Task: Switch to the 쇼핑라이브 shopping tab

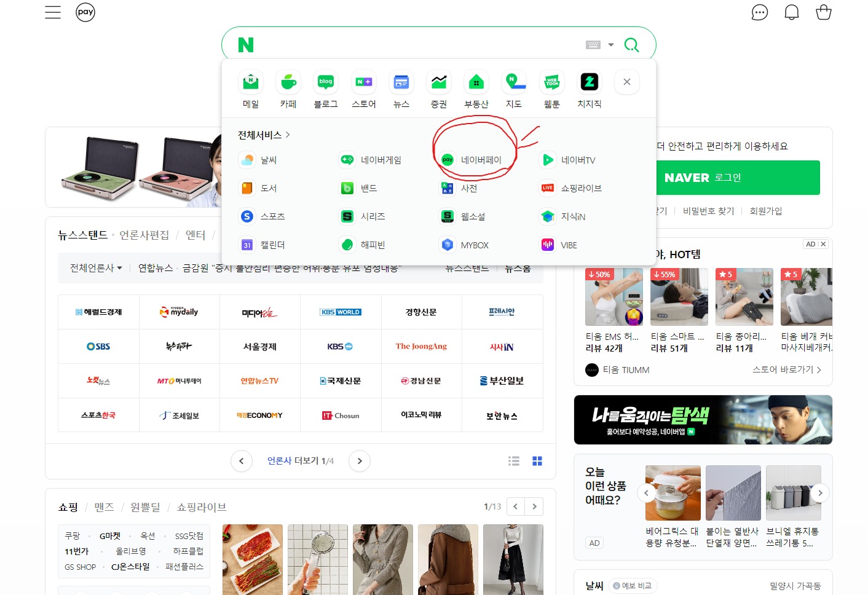Action: [202, 507]
